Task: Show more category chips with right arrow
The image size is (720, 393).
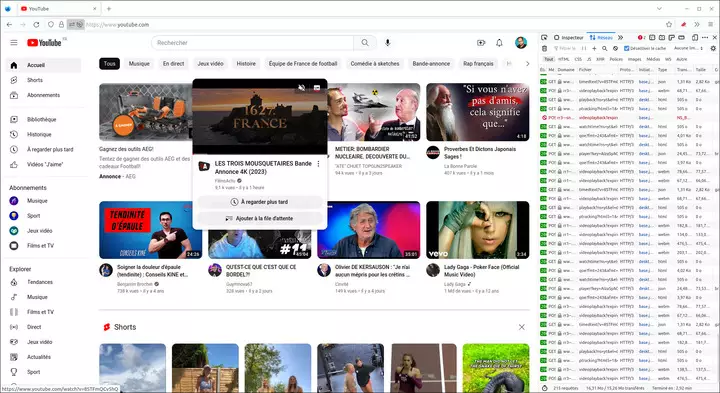Action: point(527,64)
